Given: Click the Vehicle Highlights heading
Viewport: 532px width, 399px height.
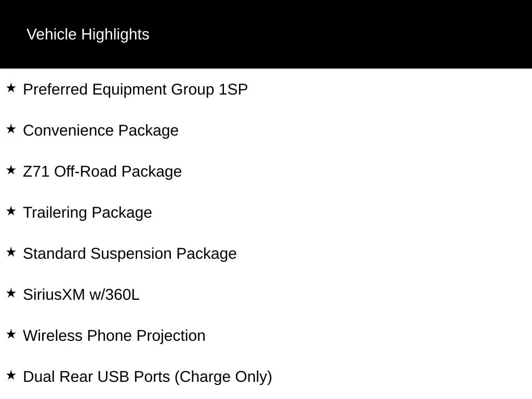Looking at the screenshot, I should pyautogui.click(x=88, y=35).
